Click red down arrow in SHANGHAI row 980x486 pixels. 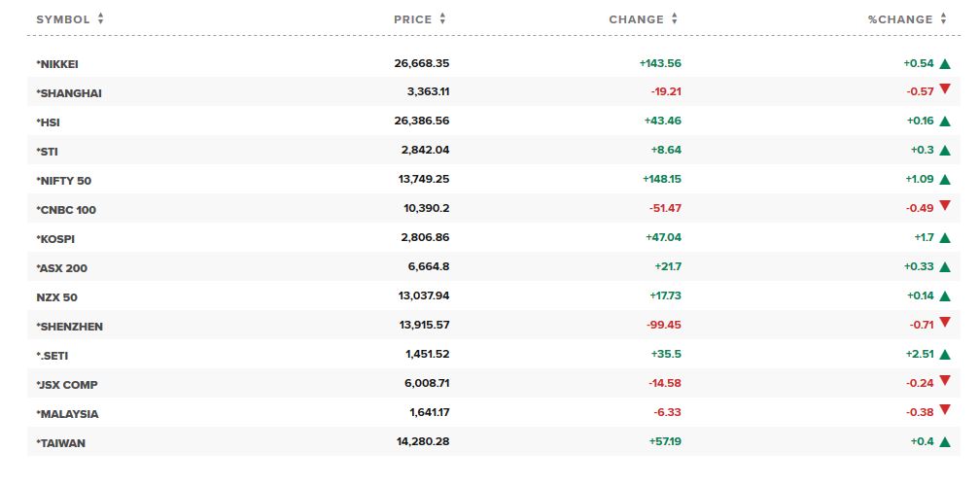(945, 89)
